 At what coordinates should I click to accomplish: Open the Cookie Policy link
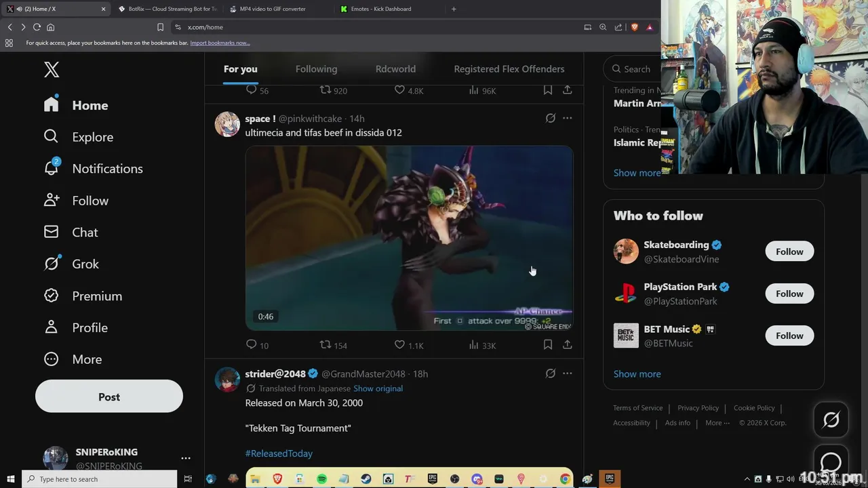[x=754, y=408]
